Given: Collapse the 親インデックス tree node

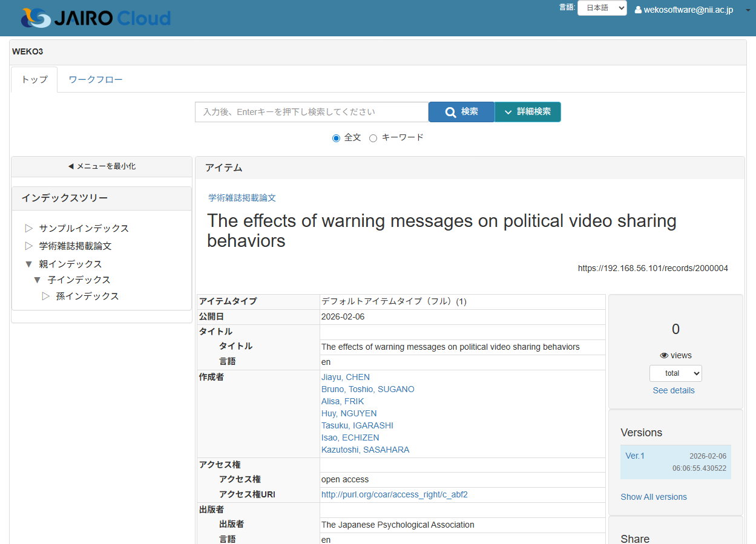Looking at the screenshot, I should (x=28, y=264).
